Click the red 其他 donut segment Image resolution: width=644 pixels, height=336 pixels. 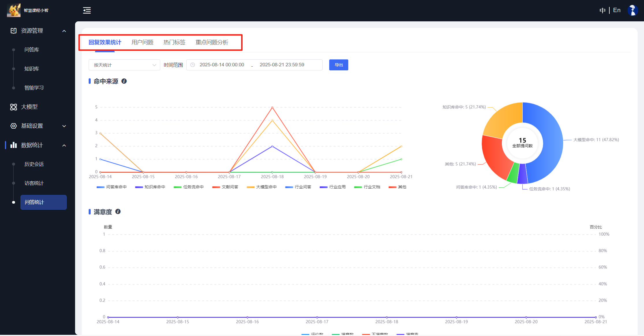[x=496, y=156]
